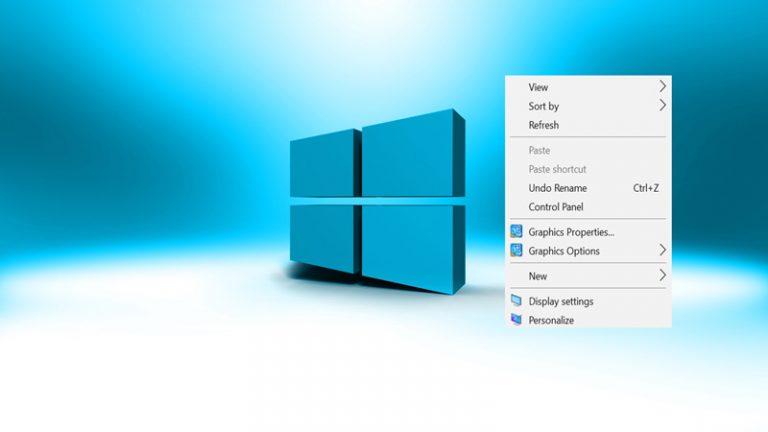The width and height of the screenshot is (768, 432).
Task: Open the Graphics Options menu entry
Action: [588, 251]
